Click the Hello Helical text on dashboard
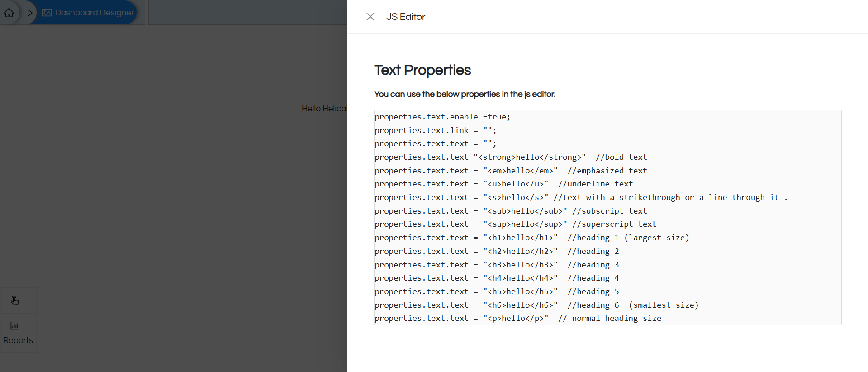The width and height of the screenshot is (868, 372). pos(324,109)
